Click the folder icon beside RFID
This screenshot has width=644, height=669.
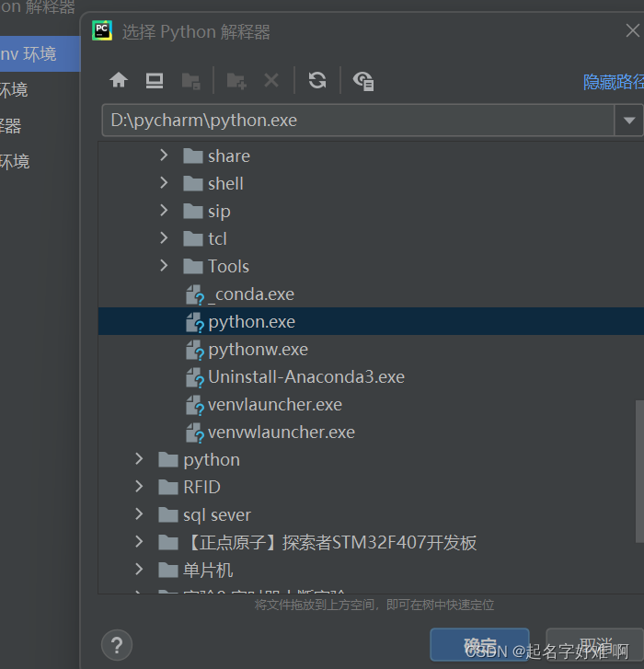168,487
